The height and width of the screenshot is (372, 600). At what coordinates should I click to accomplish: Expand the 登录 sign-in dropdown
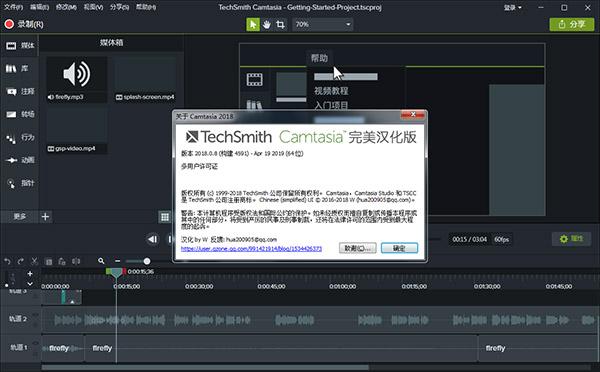[x=512, y=7]
